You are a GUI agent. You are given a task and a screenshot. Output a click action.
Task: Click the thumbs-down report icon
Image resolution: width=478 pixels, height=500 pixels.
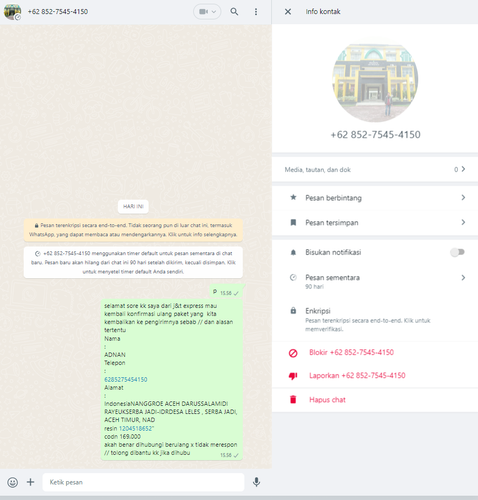coord(293,376)
